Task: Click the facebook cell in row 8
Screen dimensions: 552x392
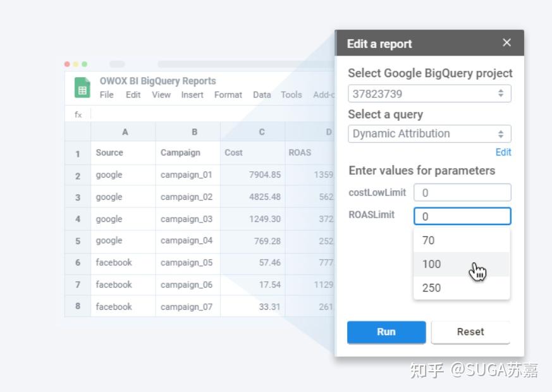Action: [123, 307]
